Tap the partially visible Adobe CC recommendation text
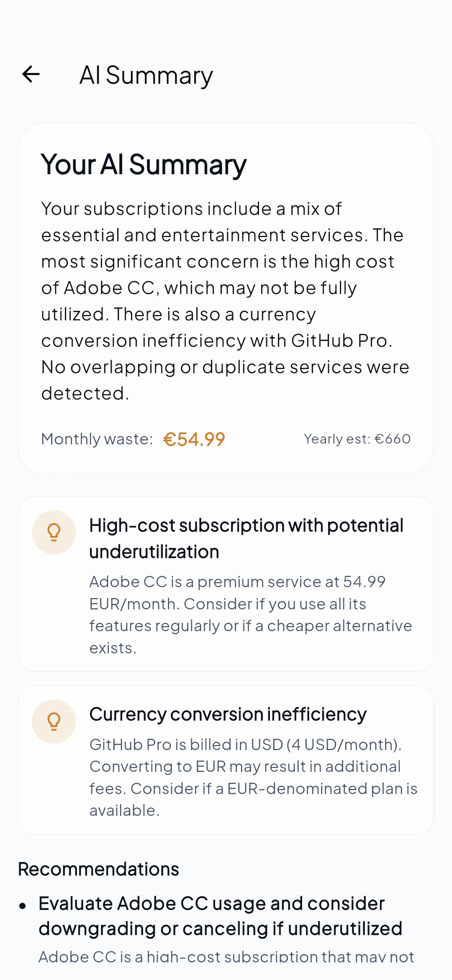452x980 pixels. pos(226,957)
